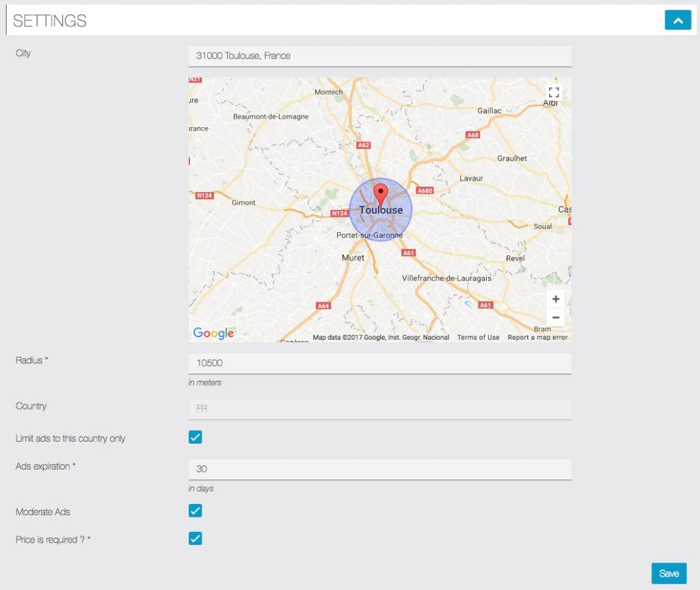This screenshot has height=590, width=700.
Task: Click the A68 highway marker
Action: click(472, 135)
